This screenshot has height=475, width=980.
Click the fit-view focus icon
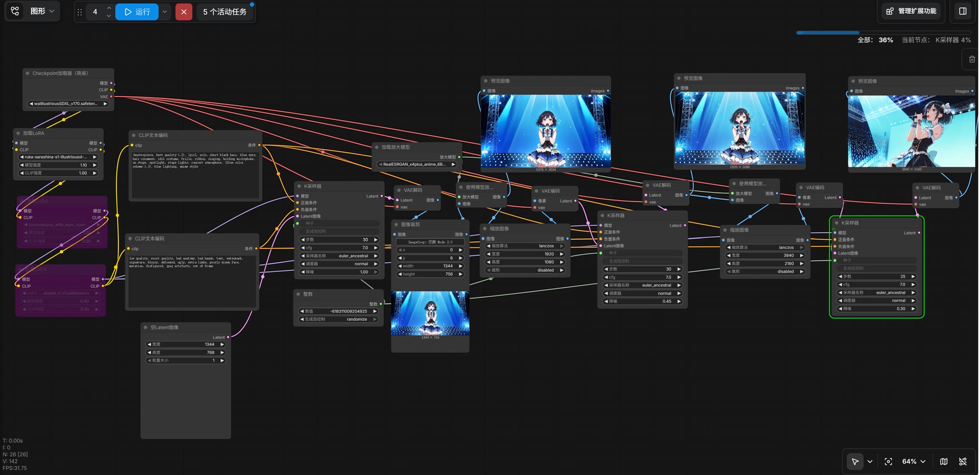coord(888,461)
